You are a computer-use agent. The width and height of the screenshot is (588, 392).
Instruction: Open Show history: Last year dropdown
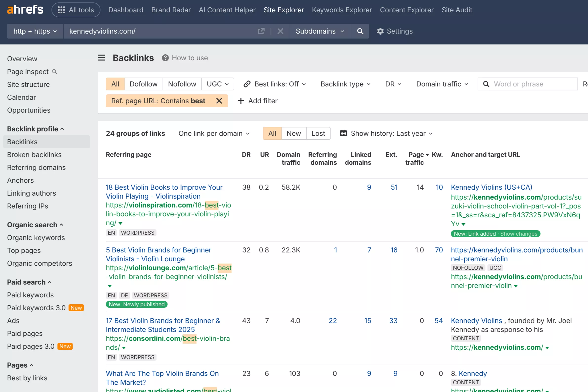pyautogui.click(x=386, y=133)
